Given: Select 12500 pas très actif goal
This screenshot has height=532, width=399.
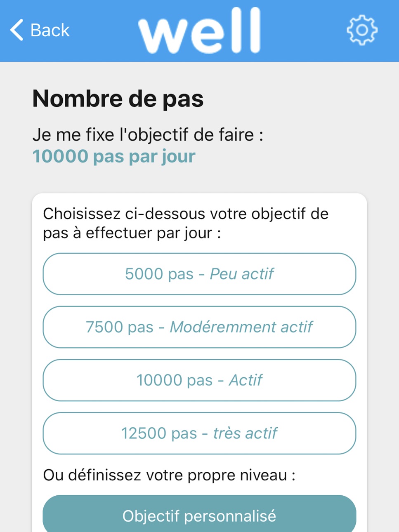Looking at the screenshot, I should click(199, 433).
